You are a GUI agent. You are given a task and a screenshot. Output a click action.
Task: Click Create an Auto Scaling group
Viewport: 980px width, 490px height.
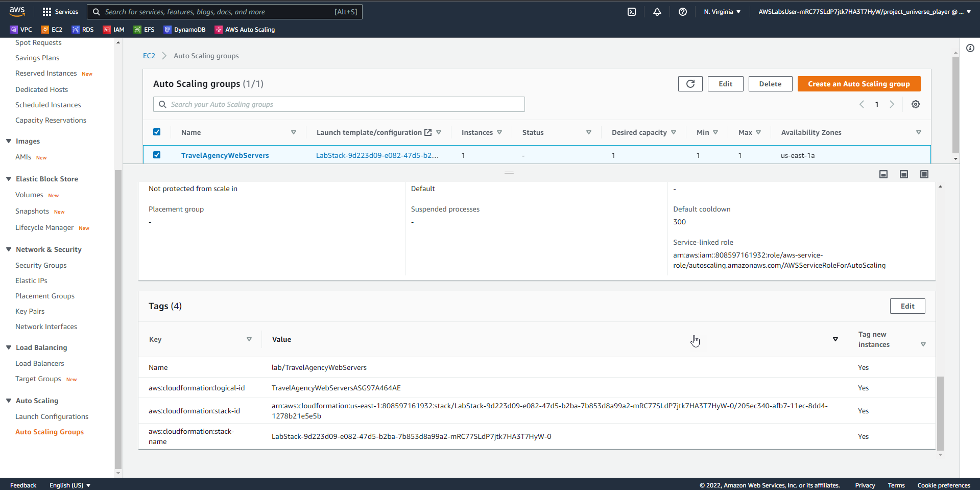point(859,84)
